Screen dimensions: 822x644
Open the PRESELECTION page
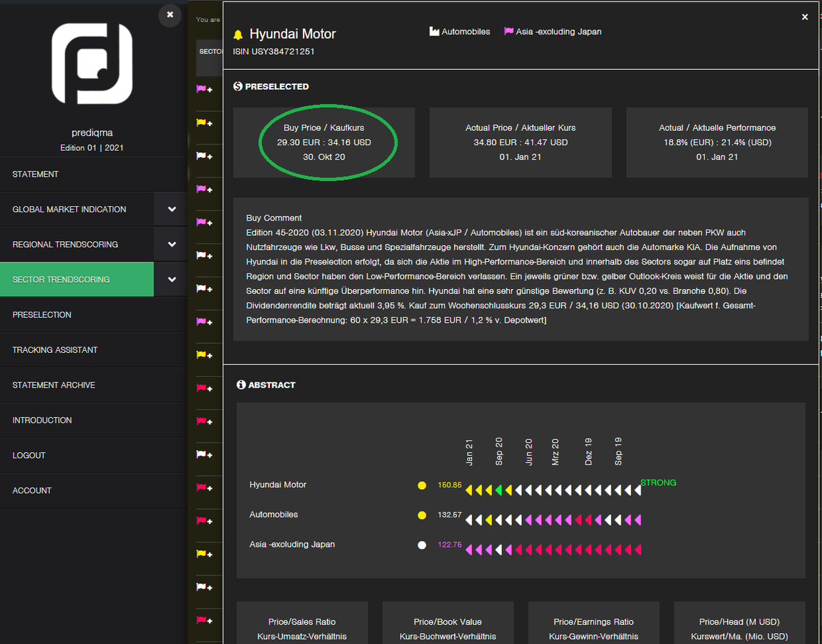click(94, 314)
